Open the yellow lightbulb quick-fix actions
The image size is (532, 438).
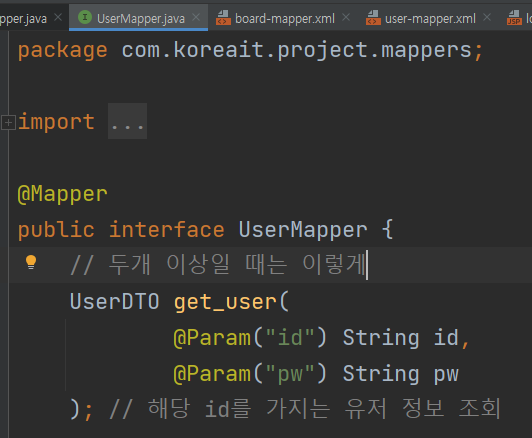tap(31, 262)
